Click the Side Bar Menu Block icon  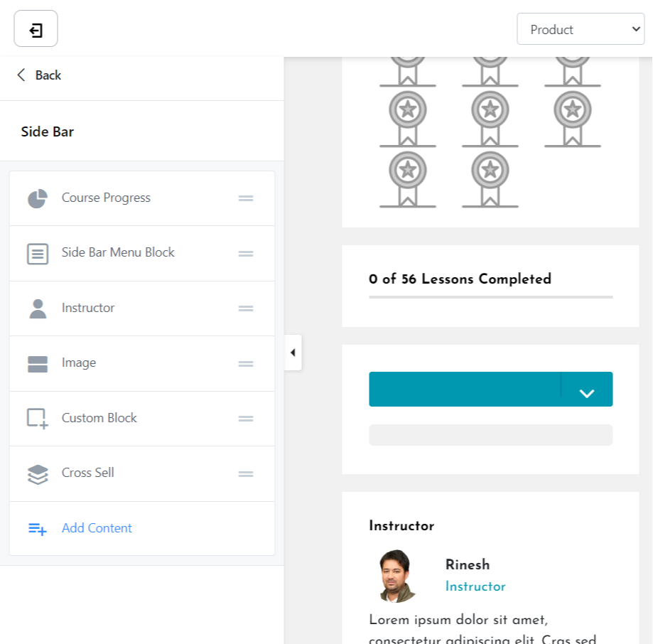point(38,254)
